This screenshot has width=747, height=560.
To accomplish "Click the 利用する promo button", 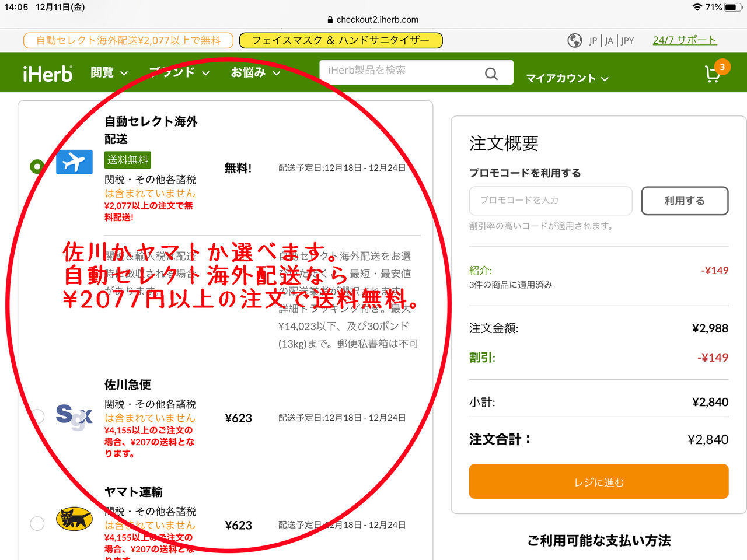I will point(685,201).
